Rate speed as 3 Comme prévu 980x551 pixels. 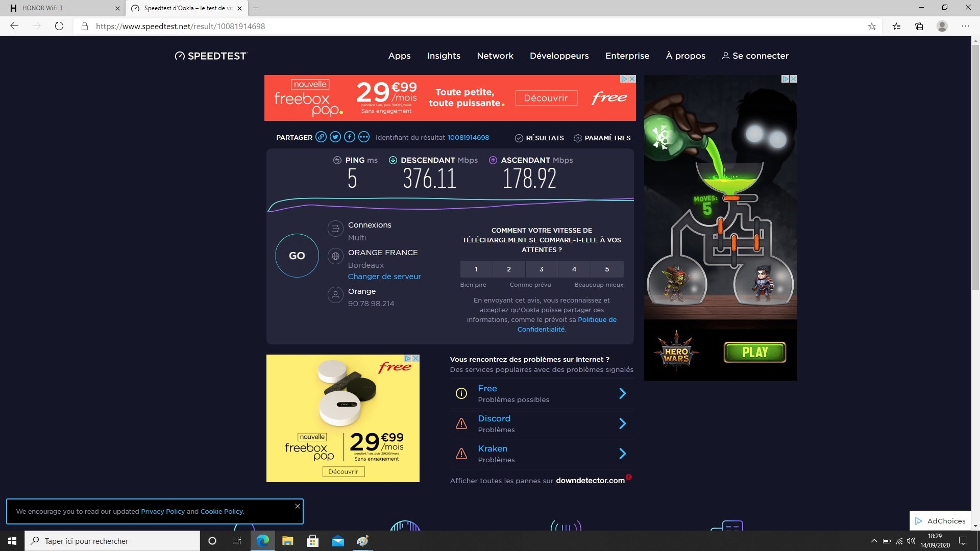542,269
